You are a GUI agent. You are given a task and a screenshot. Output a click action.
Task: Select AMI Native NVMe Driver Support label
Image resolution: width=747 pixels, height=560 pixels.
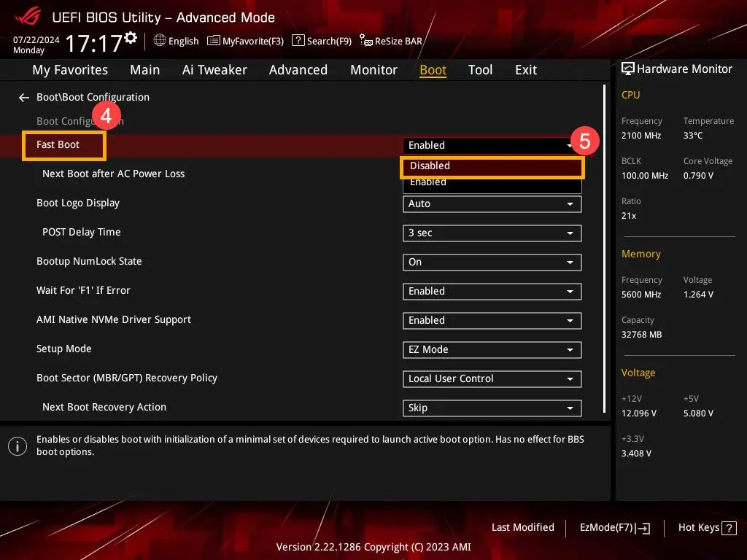113,319
